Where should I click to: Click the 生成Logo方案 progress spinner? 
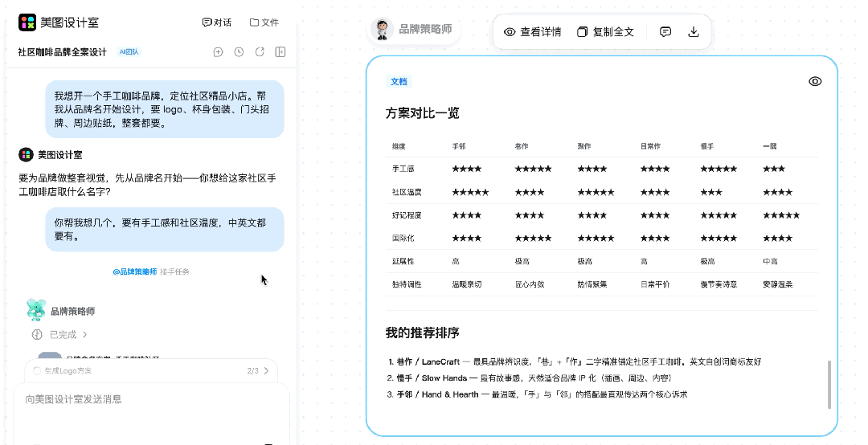coord(37,371)
